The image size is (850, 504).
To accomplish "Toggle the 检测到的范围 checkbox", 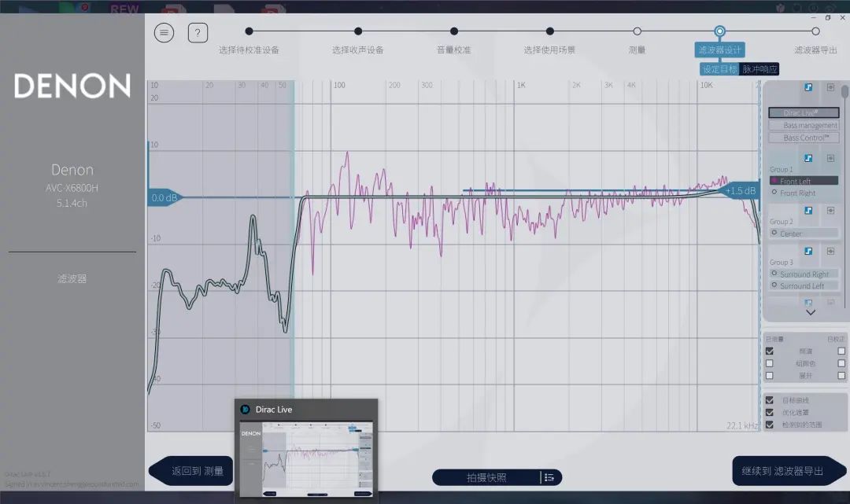I will tap(769, 425).
